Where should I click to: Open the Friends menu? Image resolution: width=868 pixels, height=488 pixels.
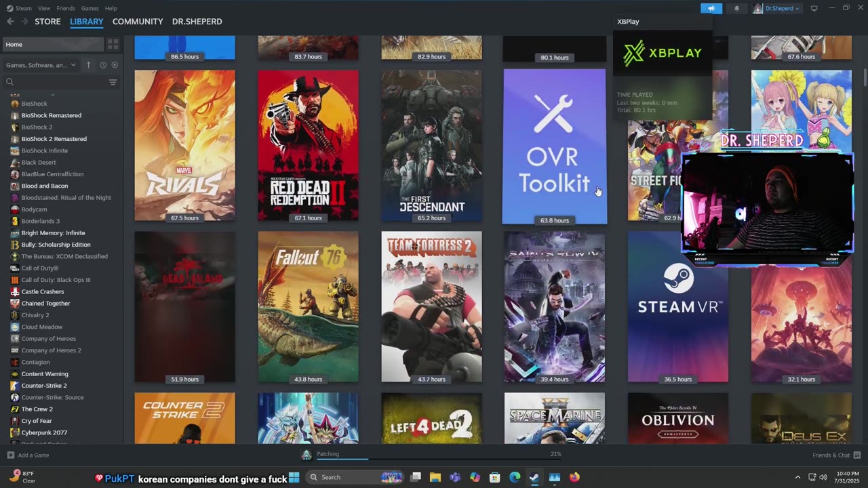pos(66,8)
